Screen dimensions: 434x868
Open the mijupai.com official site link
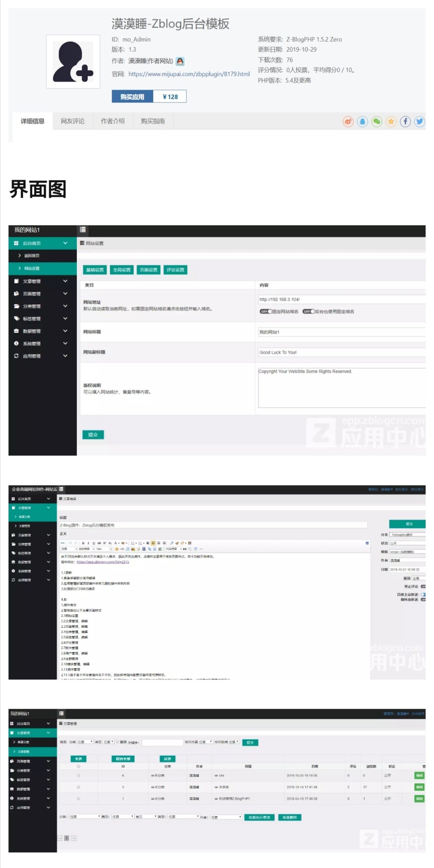189,74
